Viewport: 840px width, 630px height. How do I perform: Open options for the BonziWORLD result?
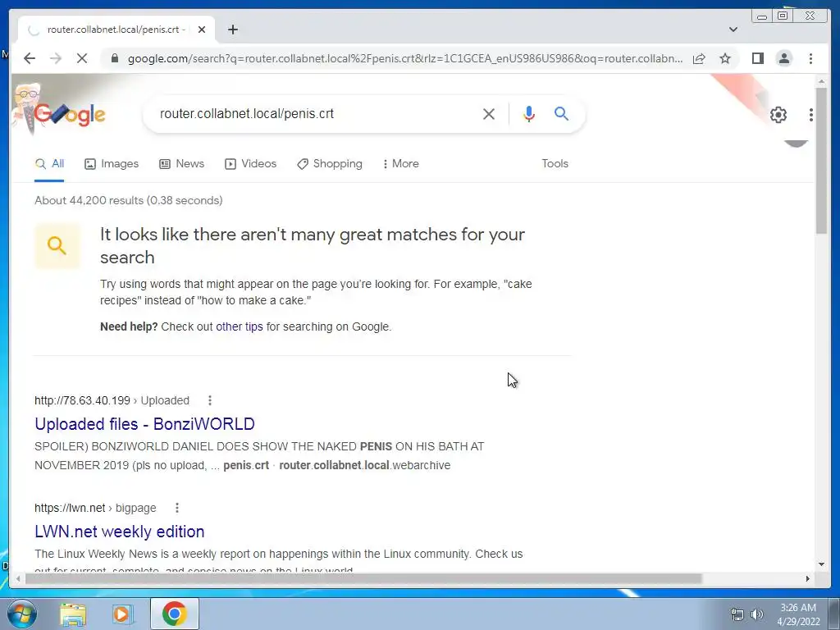210,400
